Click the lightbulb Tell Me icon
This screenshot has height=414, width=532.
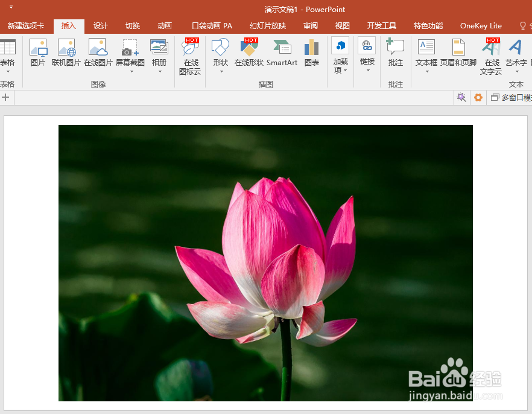point(523,26)
